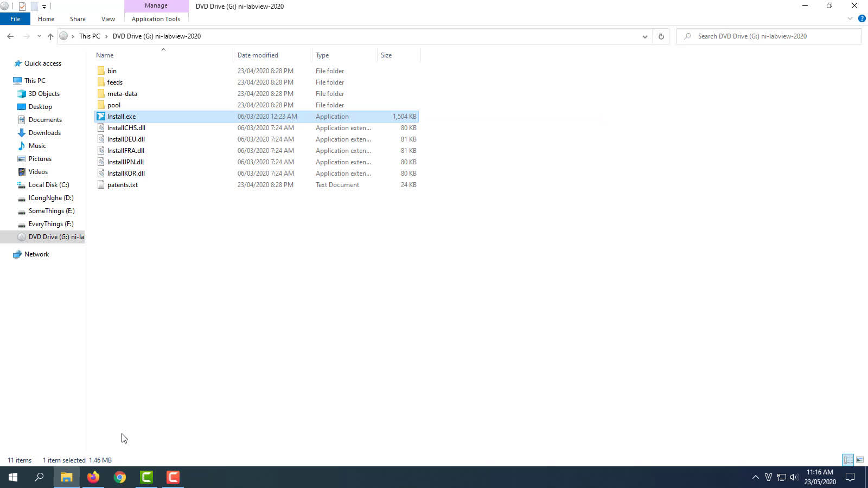Click the Downloads folder icon in sidebar
The image size is (868, 488).
coord(22,133)
